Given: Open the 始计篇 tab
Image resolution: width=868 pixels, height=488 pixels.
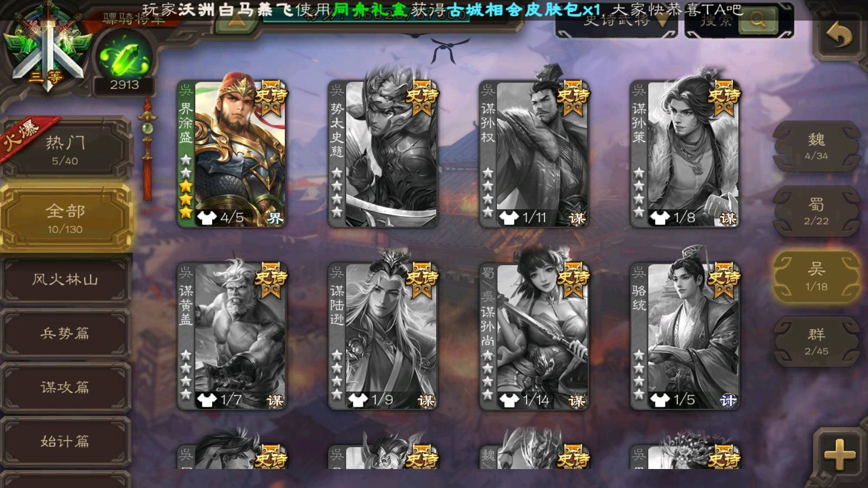Looking at the screenshot, I should (65, 441).
